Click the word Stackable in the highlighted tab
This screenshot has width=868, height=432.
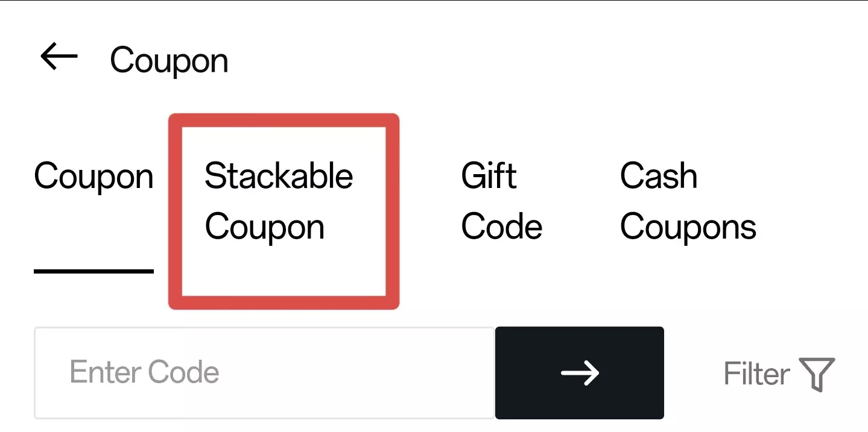[x=279, y=177]
